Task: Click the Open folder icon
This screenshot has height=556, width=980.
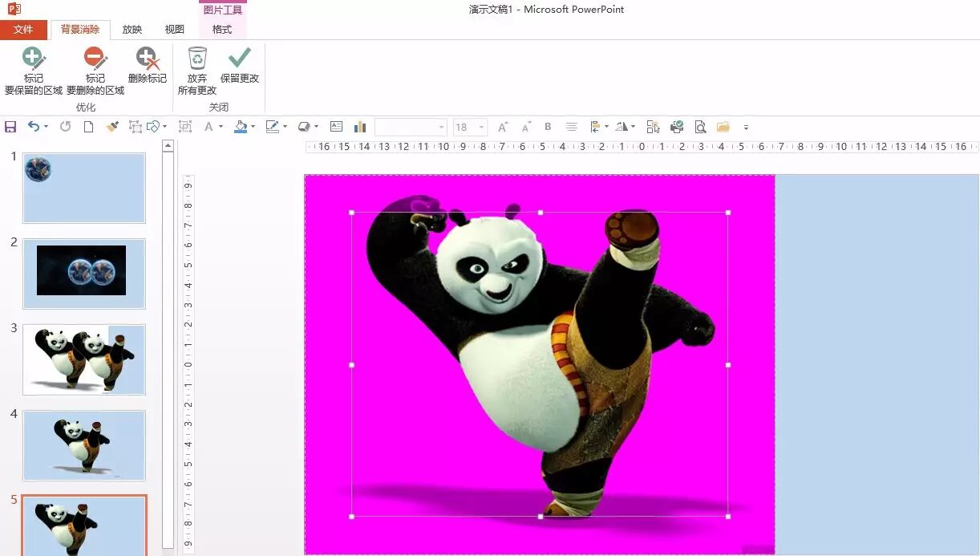Action: [723, 127]
